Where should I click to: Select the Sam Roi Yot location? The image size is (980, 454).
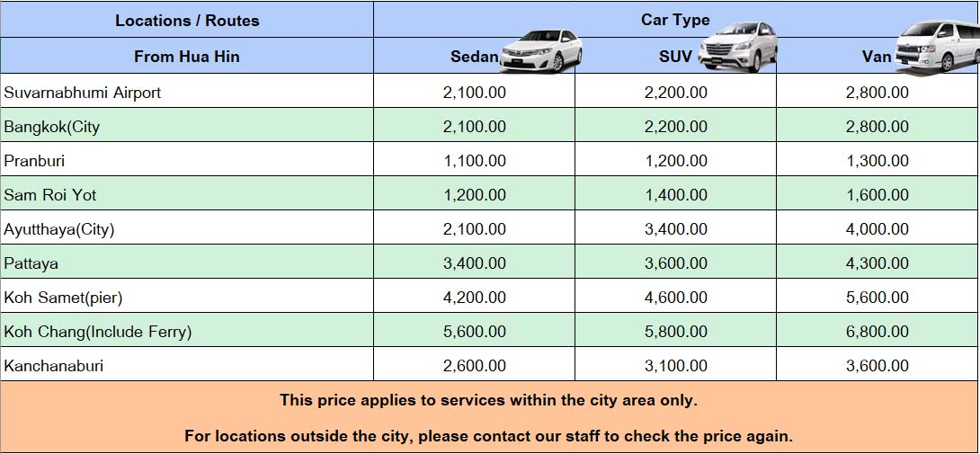pos(50,195)
